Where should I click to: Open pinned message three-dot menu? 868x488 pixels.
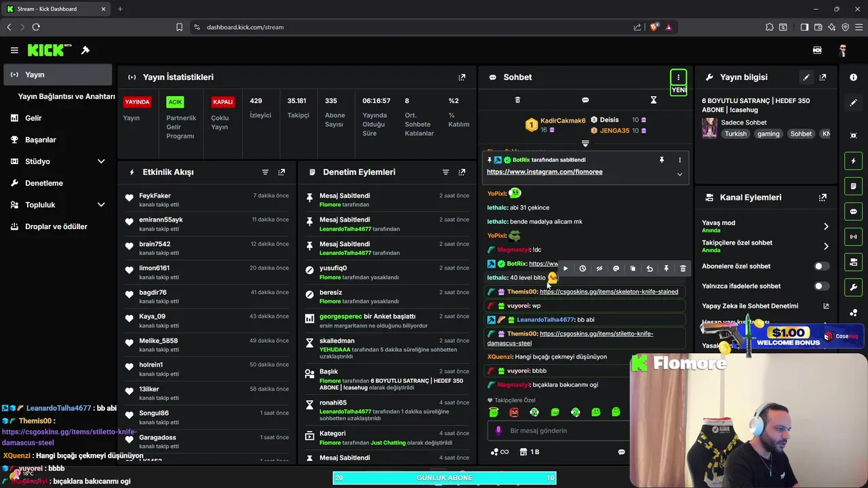[679, 160]
